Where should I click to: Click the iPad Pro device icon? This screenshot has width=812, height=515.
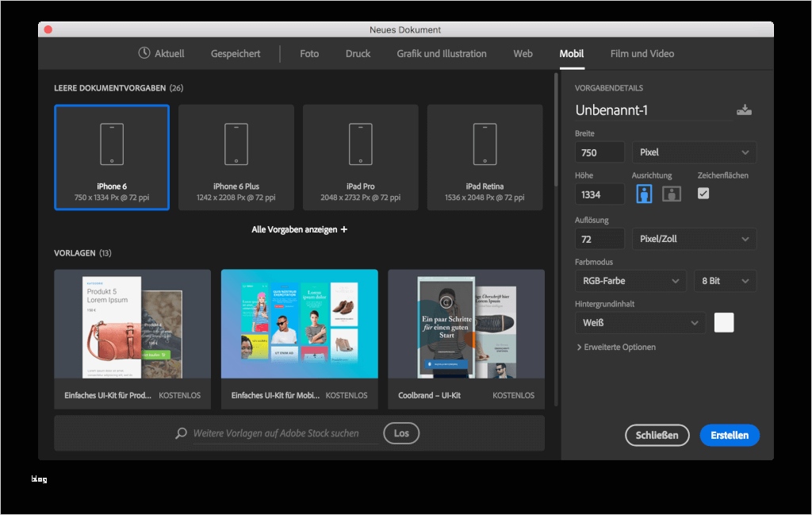[361, 144]
